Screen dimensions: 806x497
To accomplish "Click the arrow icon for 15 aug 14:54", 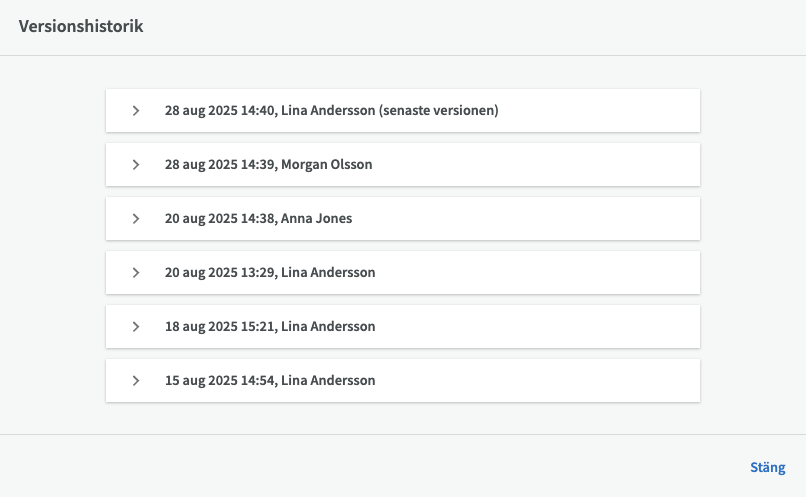I will tap(136, 380).
